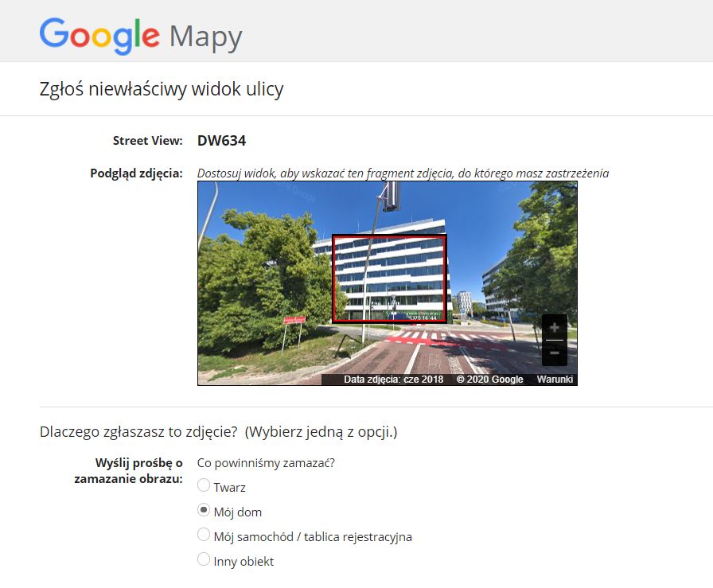
Task: Click the © 2020 Google attribution
Action: [x=489, y=380]
